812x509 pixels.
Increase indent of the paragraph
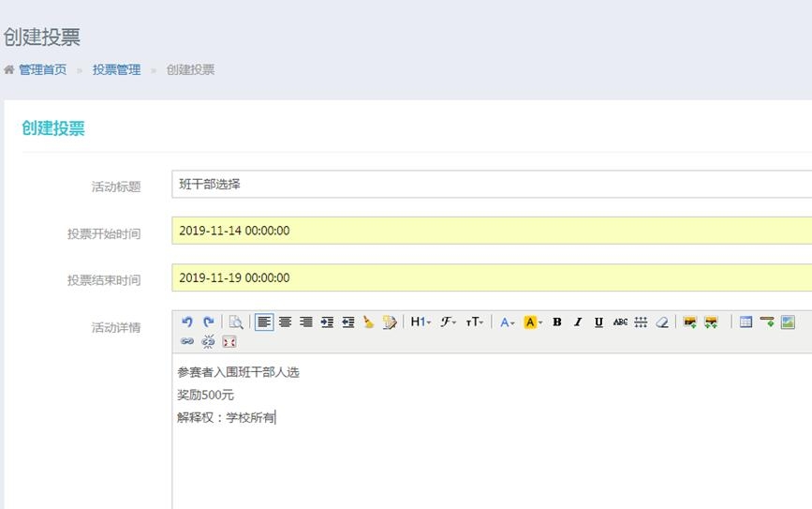click(327, 322)
